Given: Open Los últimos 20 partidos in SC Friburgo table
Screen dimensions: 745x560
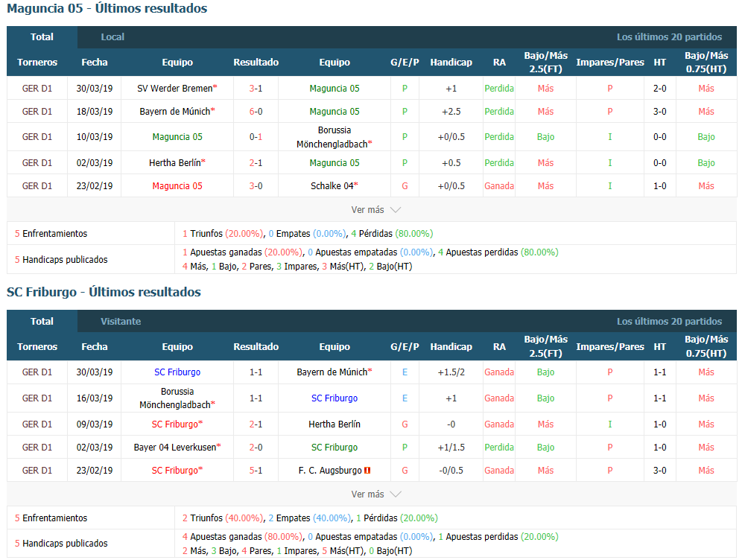Looking at the screenshot, I should click(x=669, y=321).
